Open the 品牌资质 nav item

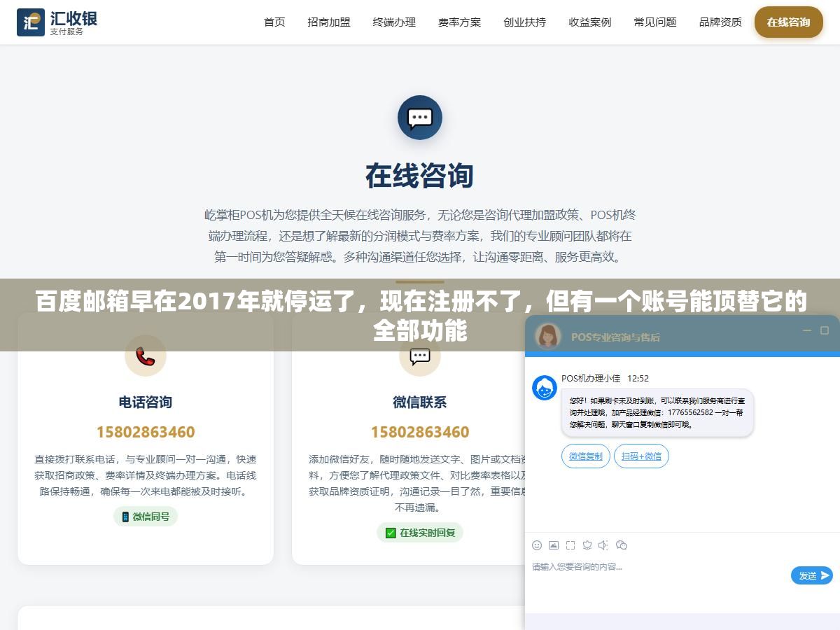click(720, 22)
